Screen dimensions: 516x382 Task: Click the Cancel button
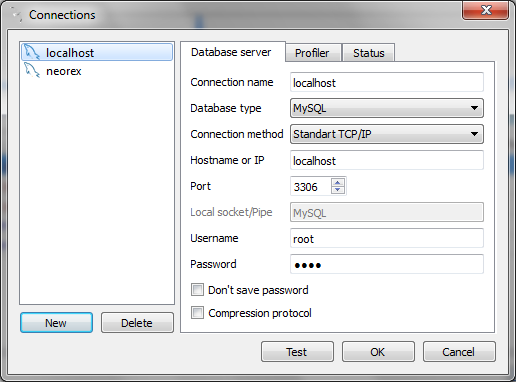[x=459, y=352]
